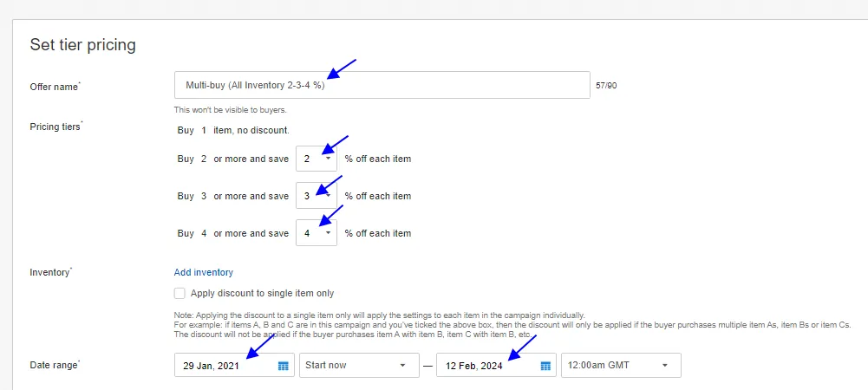Click the note line beginning 'For example: if items A, B and C'
Screen dimensions: 868x390
(x=512, y=325)
